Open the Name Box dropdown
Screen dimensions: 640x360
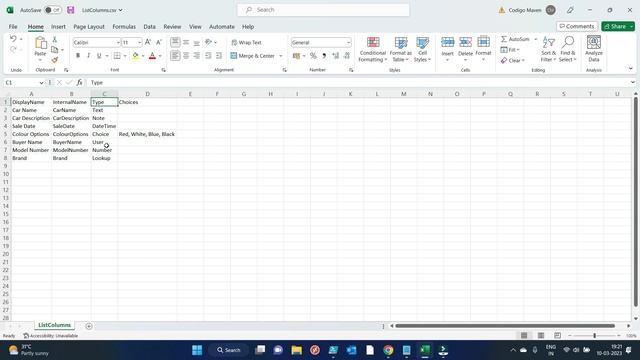point(41,83)
